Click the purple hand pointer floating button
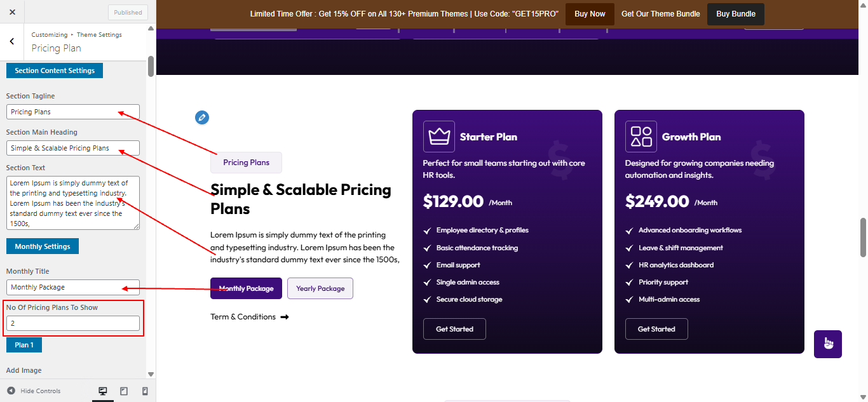This screenshot has width=868, height=402. (828, 344)
